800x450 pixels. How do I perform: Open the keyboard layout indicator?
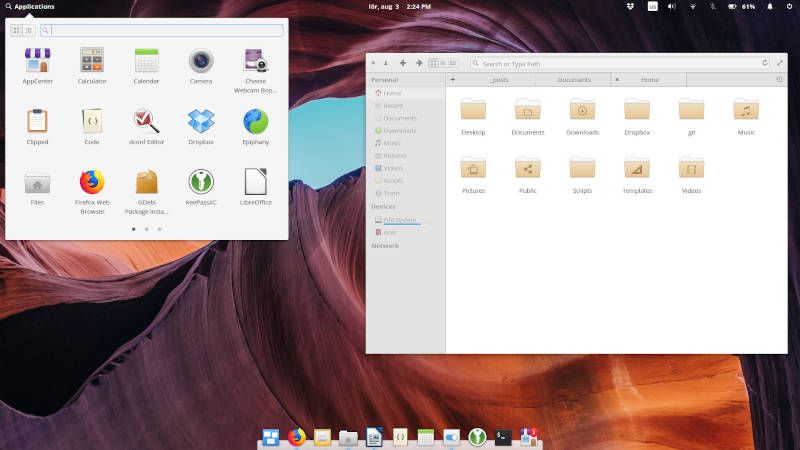click(653, 7)
